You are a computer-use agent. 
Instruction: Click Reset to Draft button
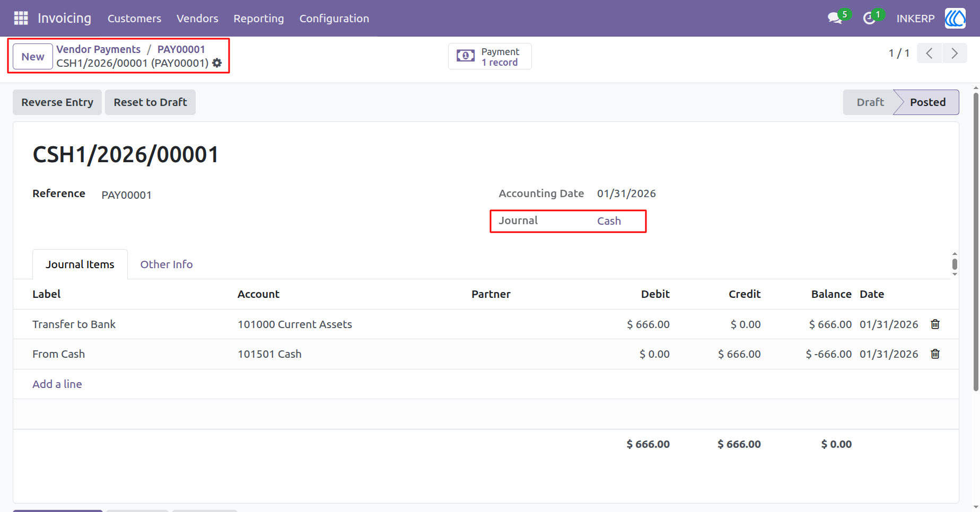(150, 102)
